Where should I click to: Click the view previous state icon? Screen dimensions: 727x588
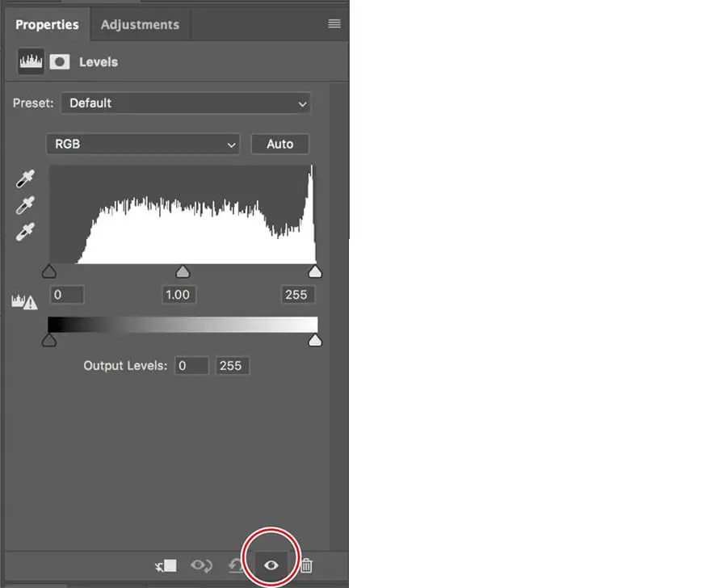[x=201, y=565]
